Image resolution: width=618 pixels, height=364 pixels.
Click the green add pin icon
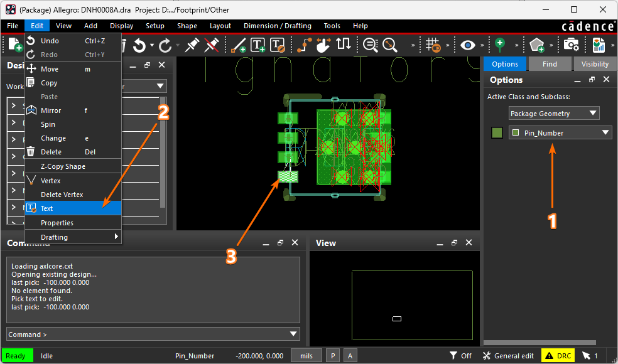pos(500,45)
